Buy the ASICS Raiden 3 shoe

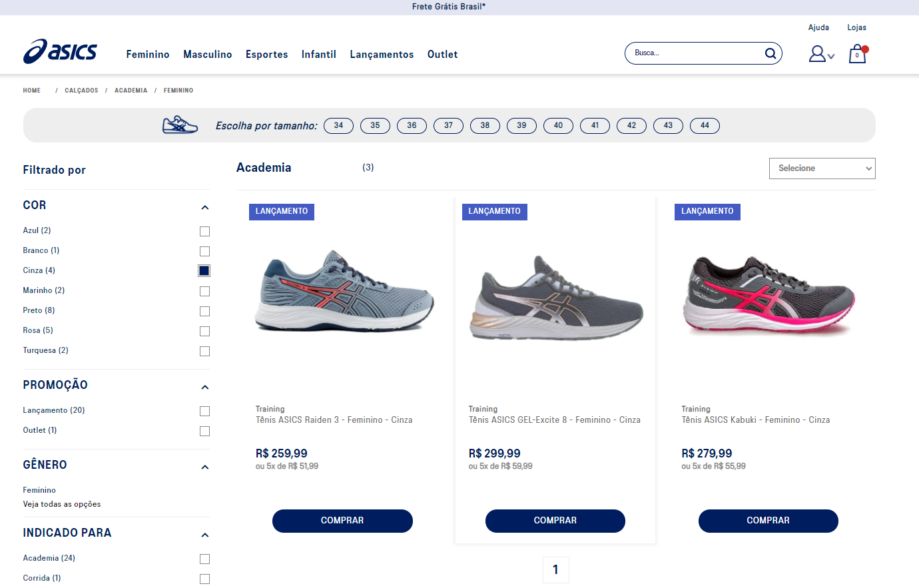tap(342, 521)
